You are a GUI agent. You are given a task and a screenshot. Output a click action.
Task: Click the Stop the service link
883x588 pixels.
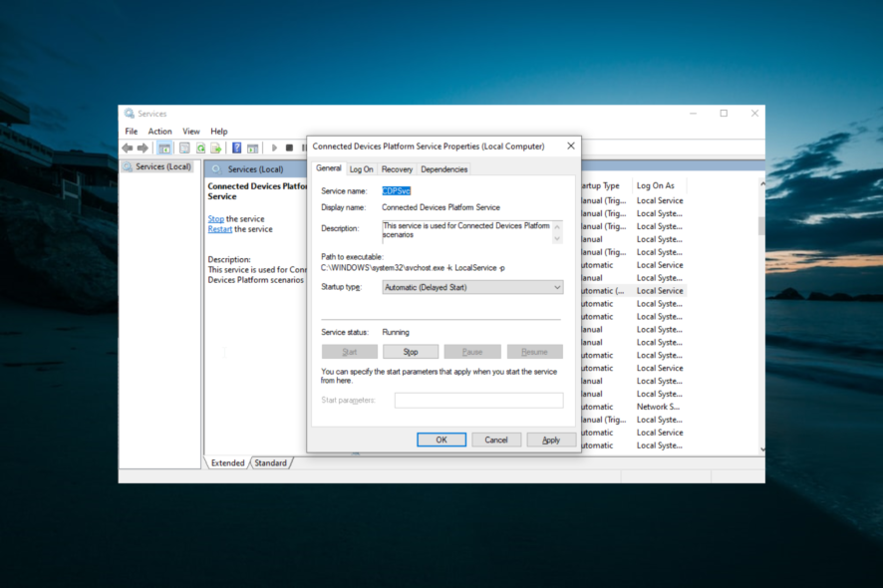click(215, 219)
